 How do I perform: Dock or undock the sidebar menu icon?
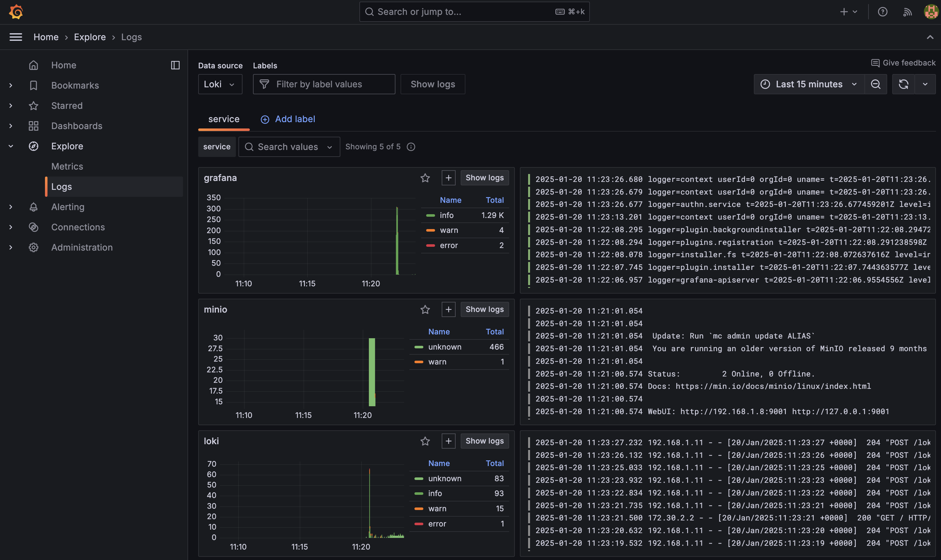175,65
